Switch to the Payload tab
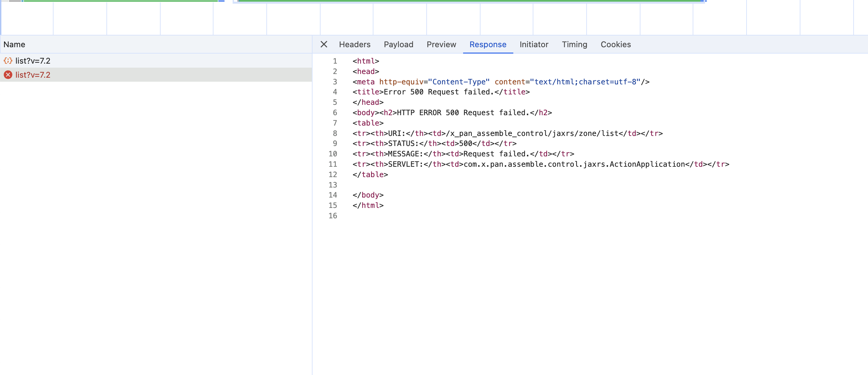 click(398, 45)
